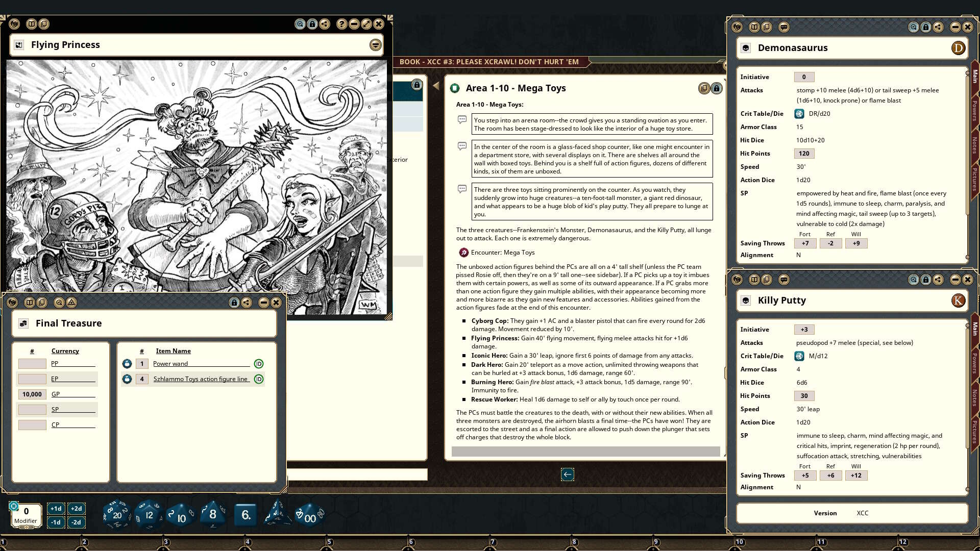This screenshot has height=551, width=980.
Task: Open Encounter: Mega Toys link icon
Action: [463, 253]
